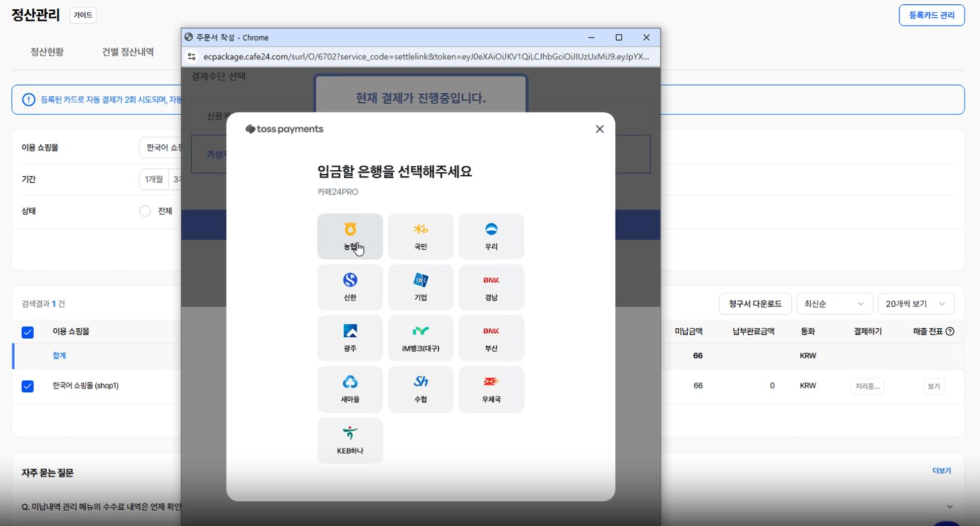Viewport: 980px width, 526px height.
Task: Select 신한 bank tile
Action: click(350, 288)
